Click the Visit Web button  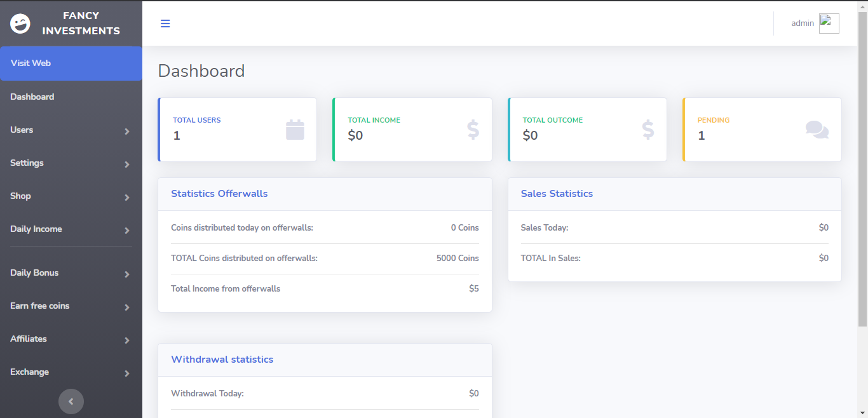(x=71, y=64)
